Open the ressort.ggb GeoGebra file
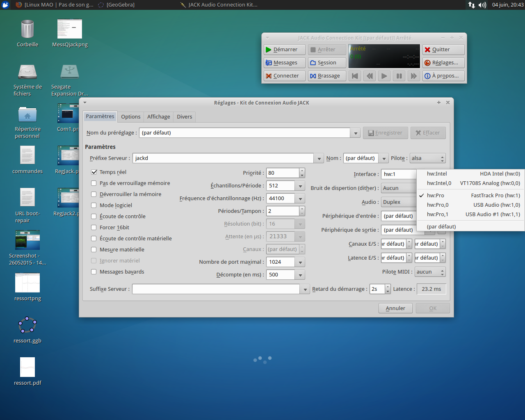This screenshot has width=525, height=420. [x=27, y=325]
